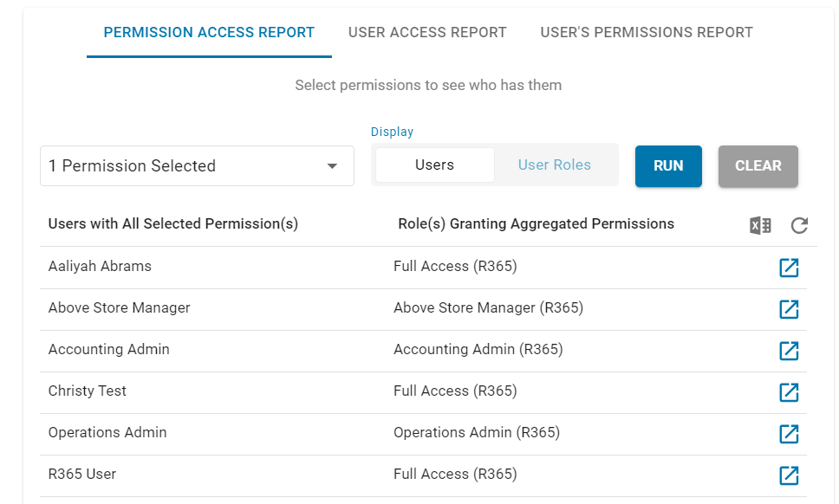This screenshot has height=504, width=839.
Task: Open Accounting Admin row's external link icon
Action: [789, 351]
